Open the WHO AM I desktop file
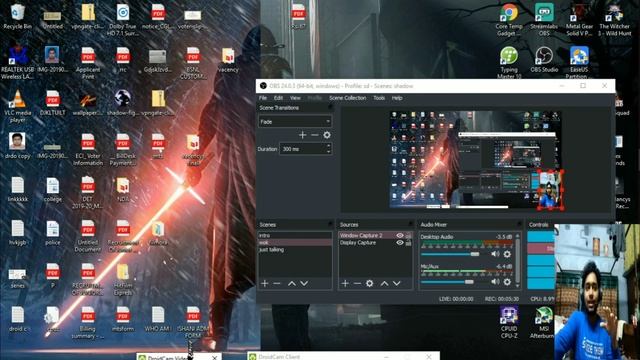The image size is (640, 360). click(158, 319)
